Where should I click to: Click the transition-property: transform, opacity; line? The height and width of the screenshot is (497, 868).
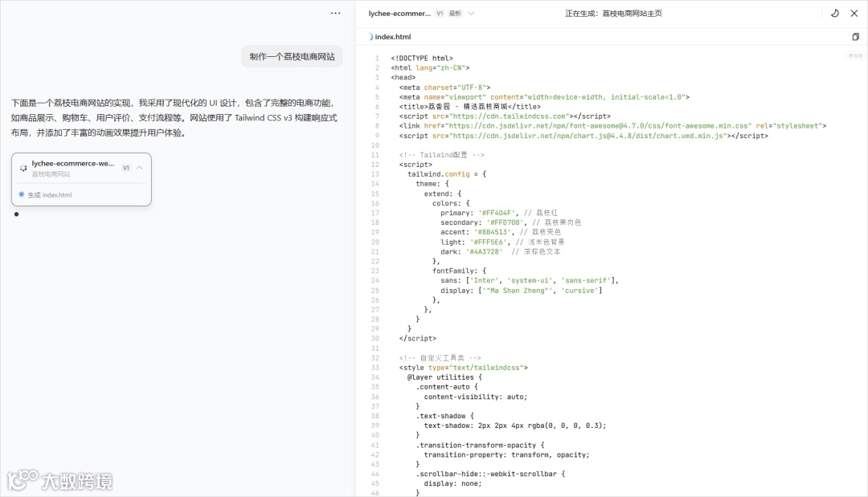tap(506, 455)
